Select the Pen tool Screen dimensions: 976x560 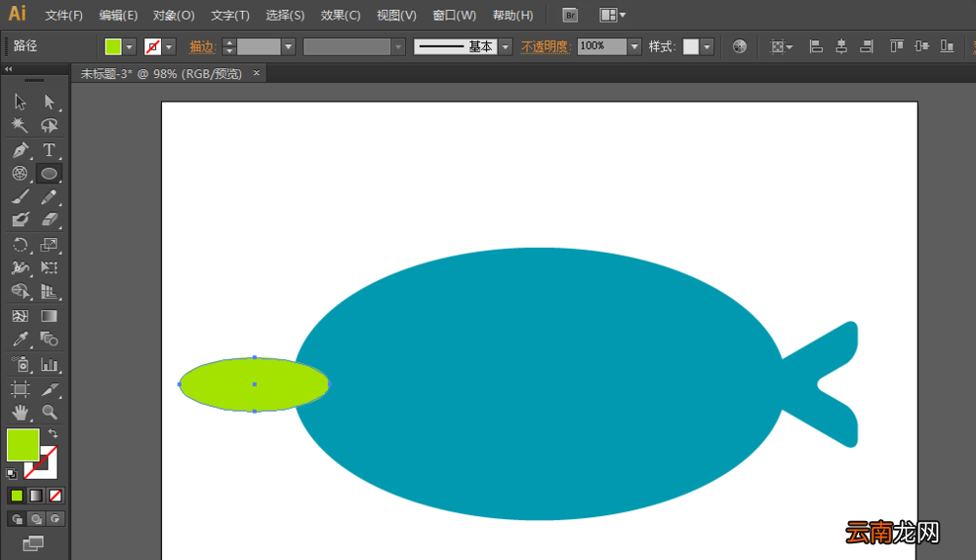(20, 150)
